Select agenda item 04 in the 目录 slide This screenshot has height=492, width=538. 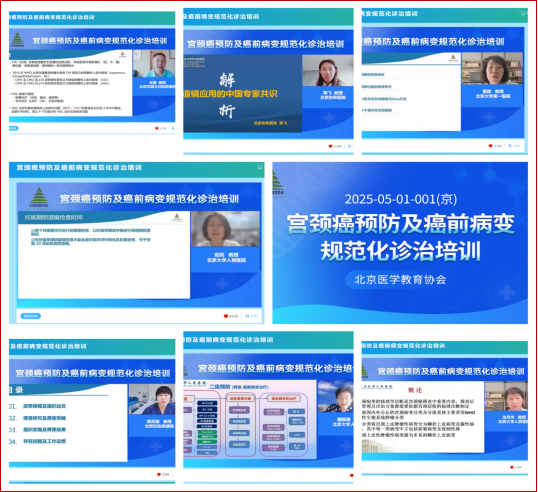coord(38,442)
